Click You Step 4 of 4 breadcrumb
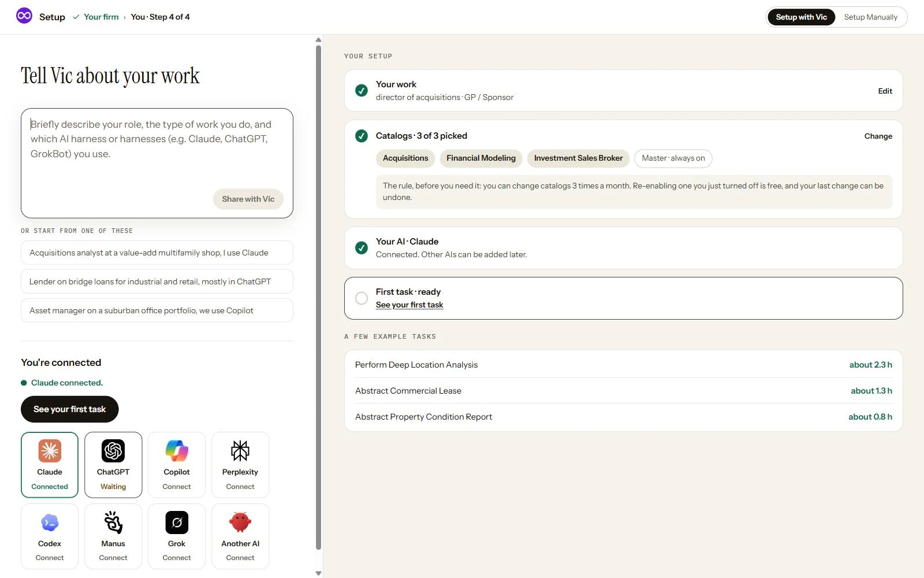This screenshot has width=924, height=578. pyautogui.click(x=160, y=17)
